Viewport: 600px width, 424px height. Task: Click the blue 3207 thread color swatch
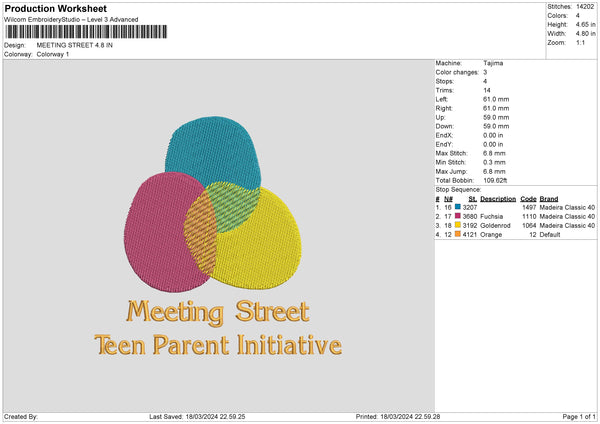tap(458, 207)
